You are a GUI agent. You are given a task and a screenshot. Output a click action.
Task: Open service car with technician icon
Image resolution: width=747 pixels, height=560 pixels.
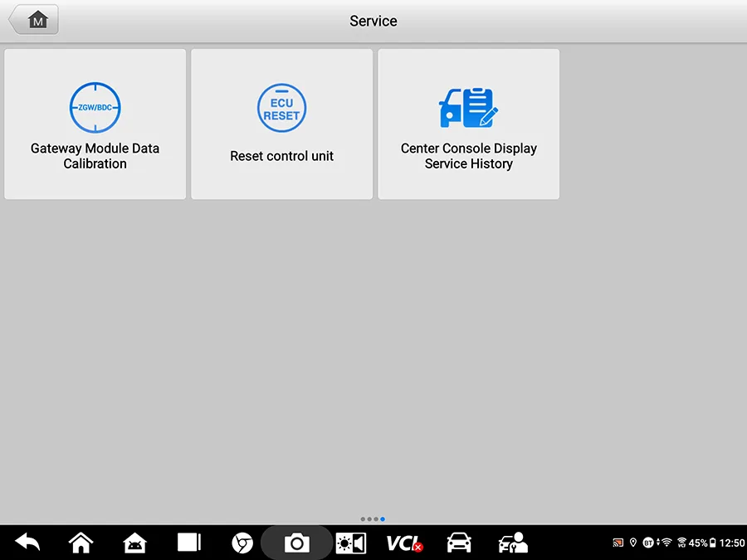coord(513,543)
